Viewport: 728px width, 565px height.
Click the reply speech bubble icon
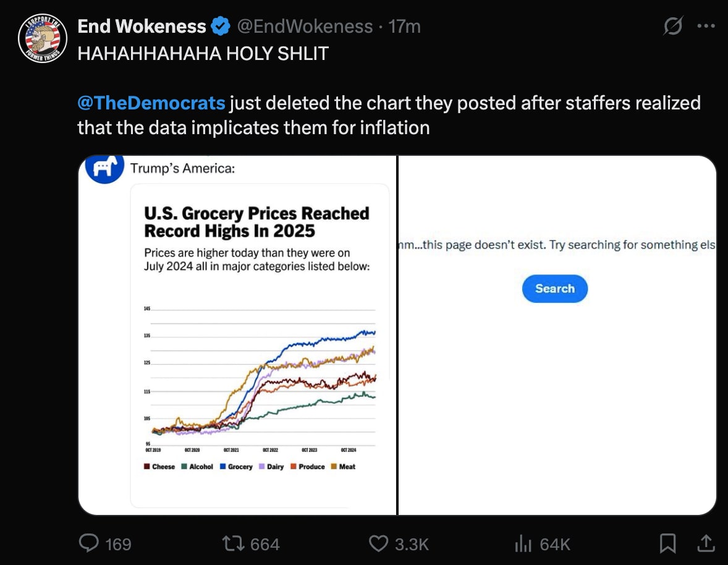tap(88, 543)
